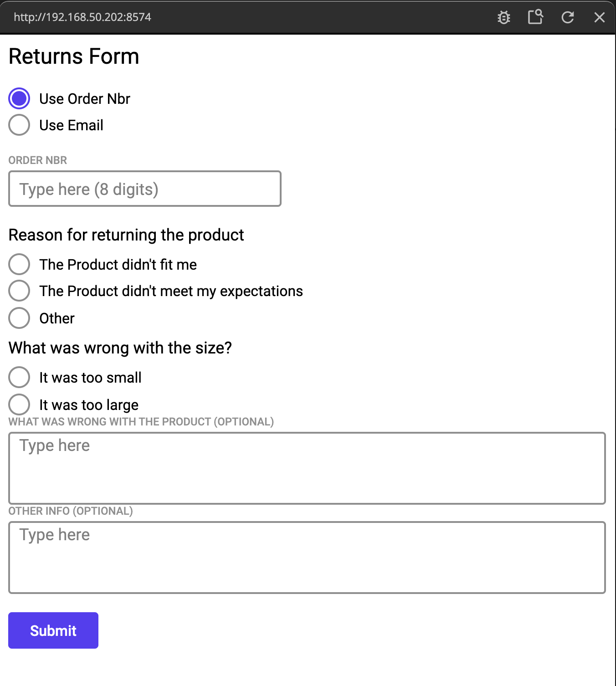
Task: Choose "The Product didn't meet my expectations"
Action: point(19,291)
